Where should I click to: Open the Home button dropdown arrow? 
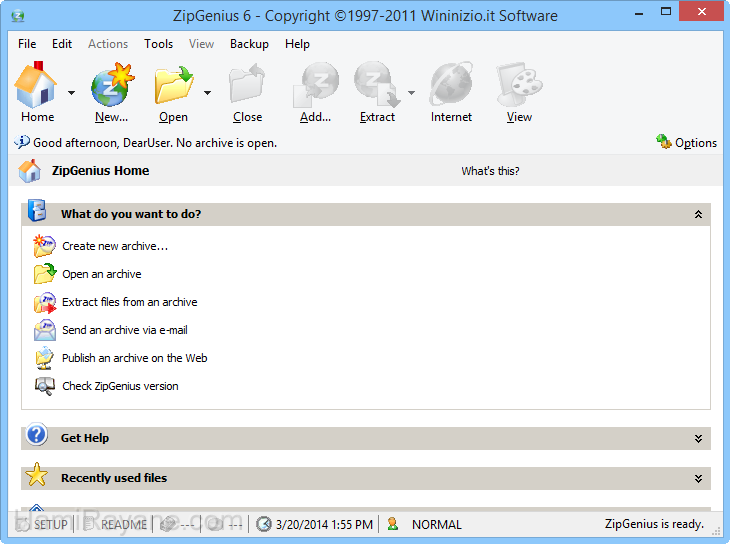click(x=71, y=93)
